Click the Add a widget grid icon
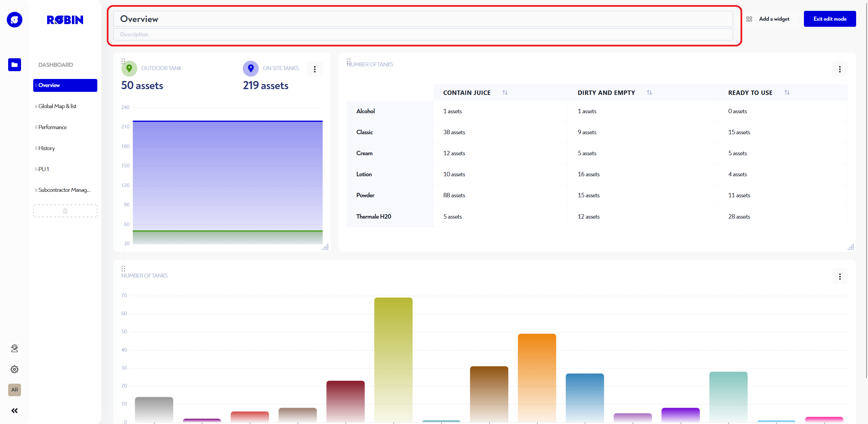Screen dimensions: 868x424 coord(749,19)
